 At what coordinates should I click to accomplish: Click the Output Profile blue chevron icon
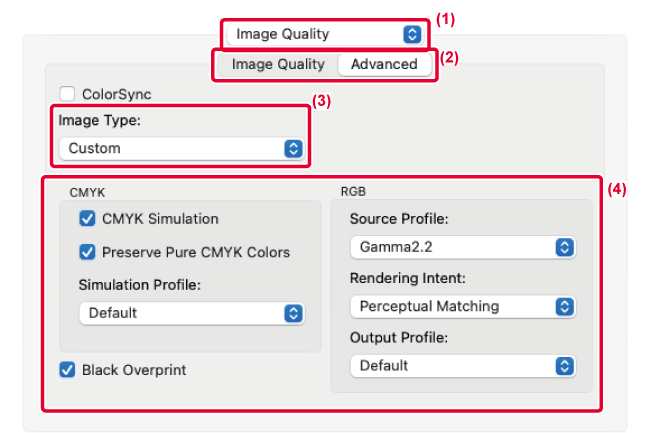click(564, 366)
